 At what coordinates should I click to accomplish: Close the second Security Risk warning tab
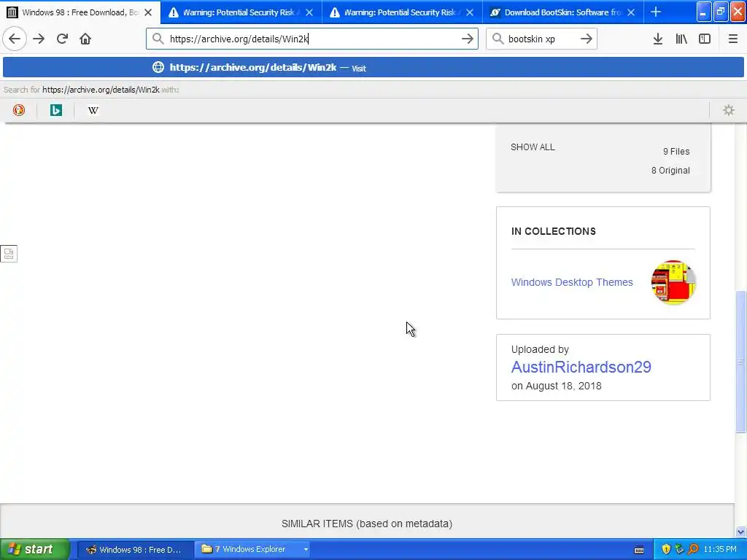[470, 12]
